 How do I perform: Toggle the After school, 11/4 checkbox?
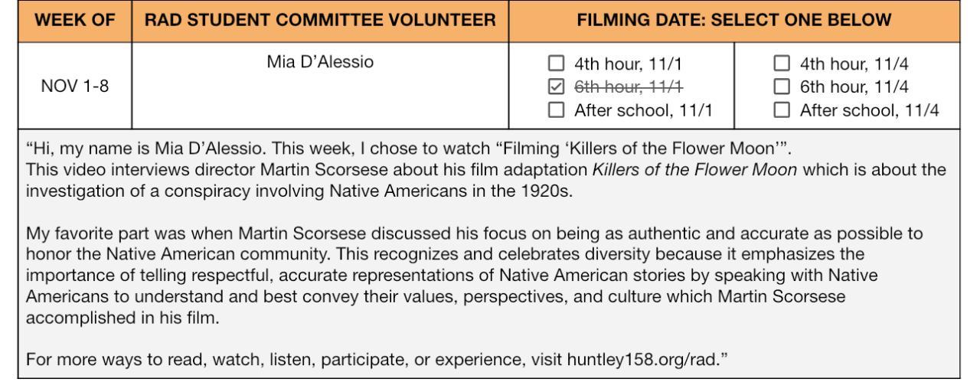click(x=782, y=111)
